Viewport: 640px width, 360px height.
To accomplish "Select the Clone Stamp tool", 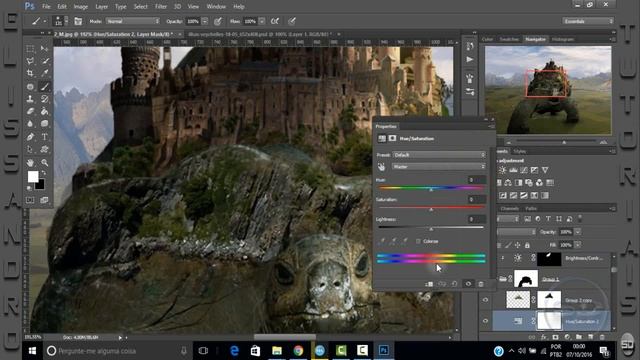I will 30,99.
